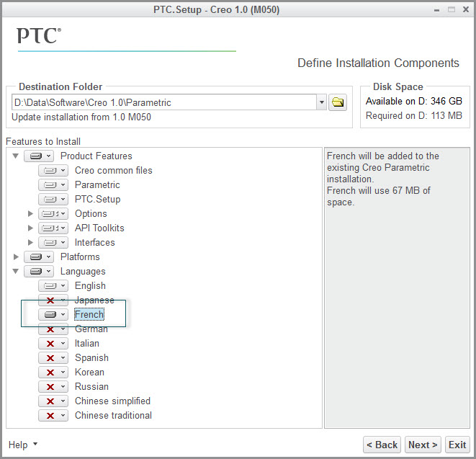476x459 pixels.
Task: Click red X icon beside German
Action: (x=50, y=329)
